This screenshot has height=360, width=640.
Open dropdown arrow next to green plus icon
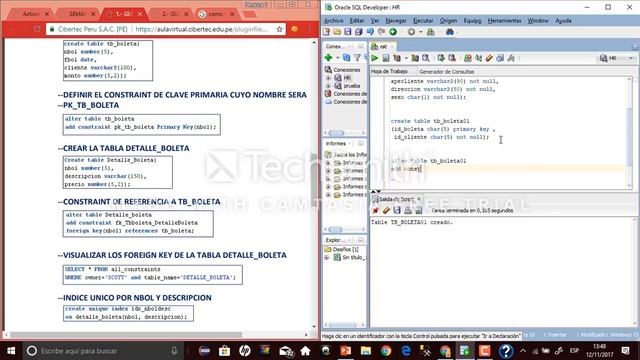337,58
